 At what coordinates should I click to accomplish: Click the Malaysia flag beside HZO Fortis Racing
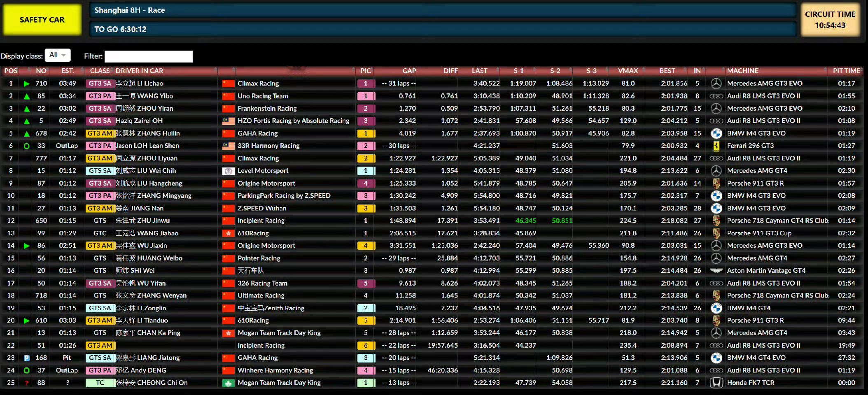point(228,121)
